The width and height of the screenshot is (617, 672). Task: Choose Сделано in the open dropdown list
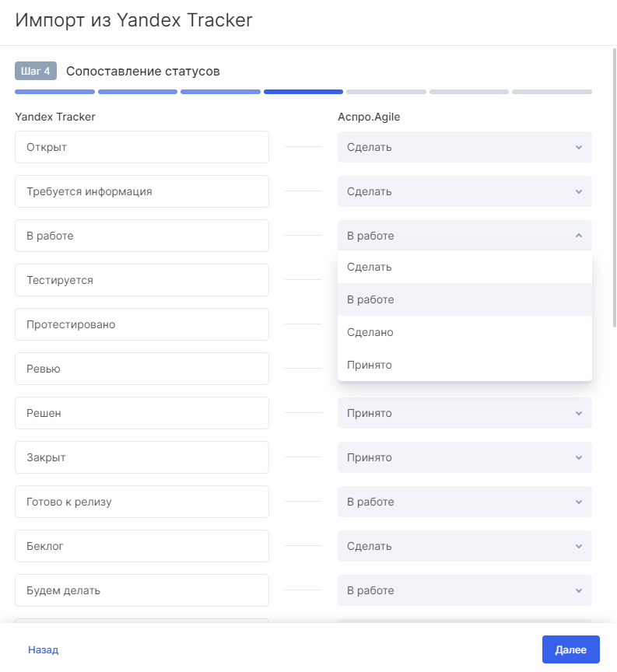[465, 332]
